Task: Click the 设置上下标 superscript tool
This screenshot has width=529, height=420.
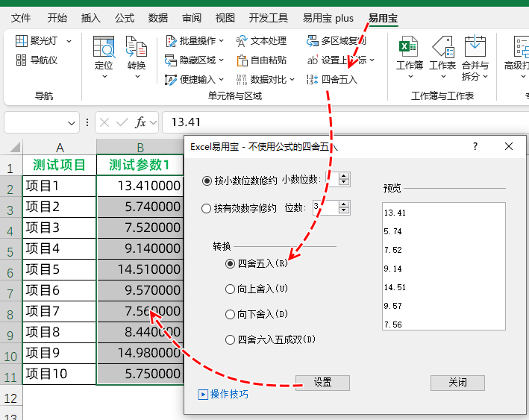Action: [x=341, y=60]
